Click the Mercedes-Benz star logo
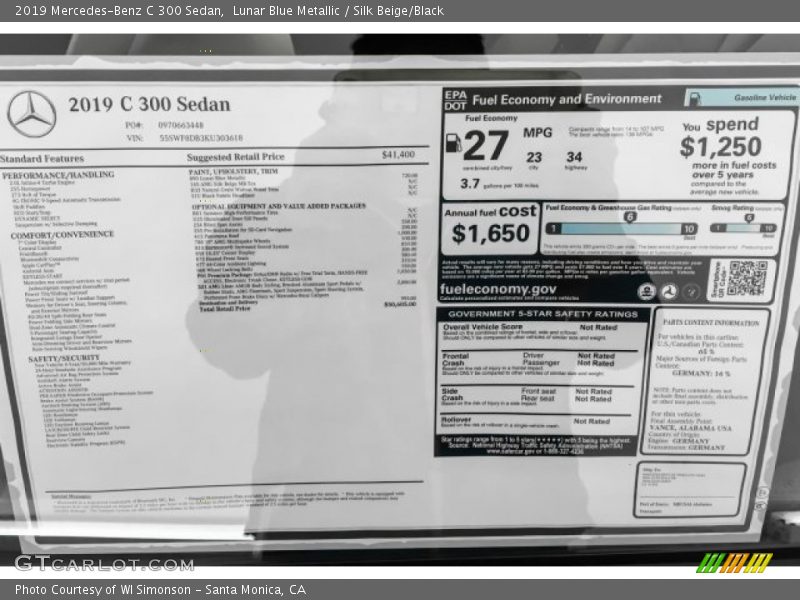This screenshot has height=600, width=800. click(x=32, y=114)
